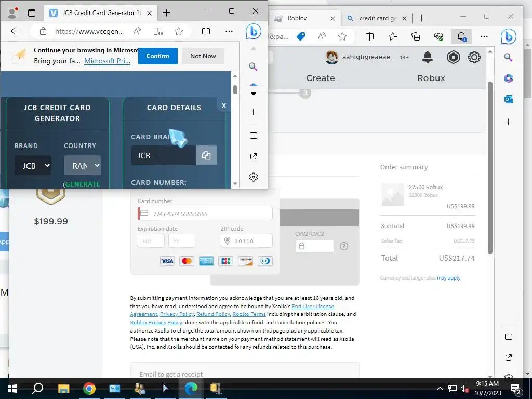The width and height of the screenshot is (532, 399).
Task: Open the Outlook icon in the Edge sidebar
Action: (508, 99)
